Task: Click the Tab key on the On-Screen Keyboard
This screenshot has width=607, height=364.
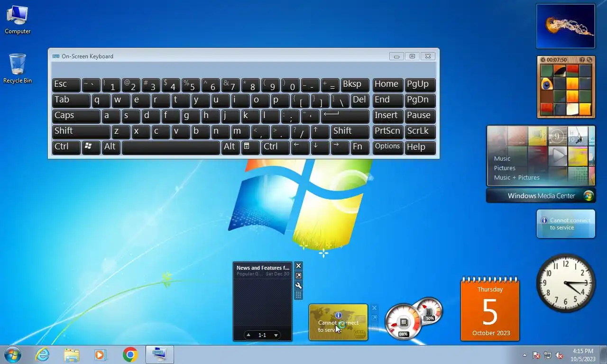Action: click(71, 100)
